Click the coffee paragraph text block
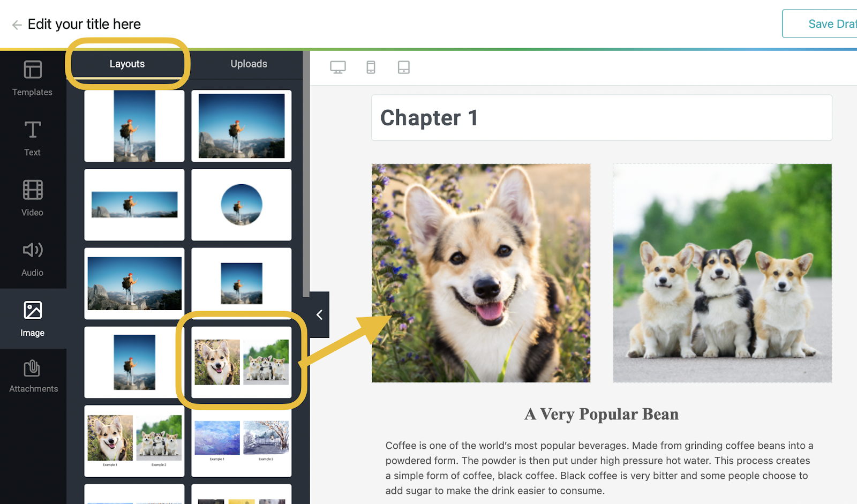 tap(599, 468)
